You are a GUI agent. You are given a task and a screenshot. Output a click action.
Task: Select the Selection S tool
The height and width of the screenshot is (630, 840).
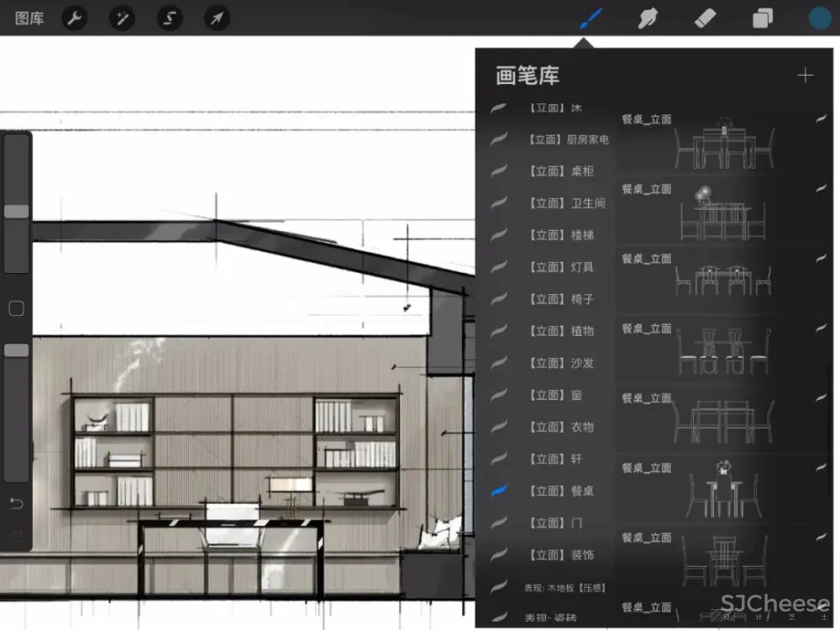click(x=170, y=18)
